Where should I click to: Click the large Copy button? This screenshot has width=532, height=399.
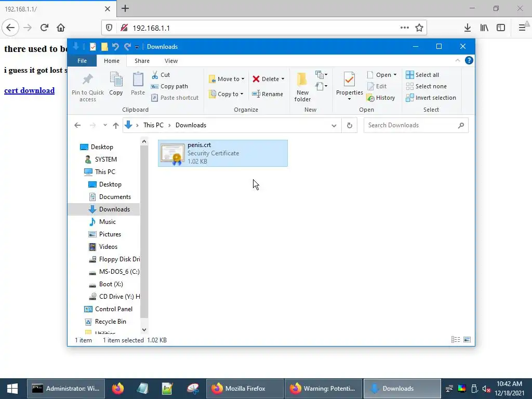tap(116, 84)
